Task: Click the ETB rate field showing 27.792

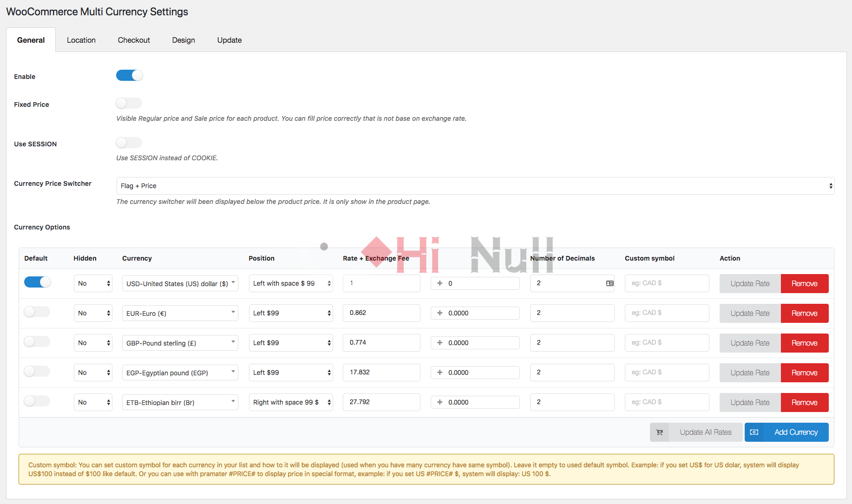Action: pyautogui.click(x=381, y=402)
